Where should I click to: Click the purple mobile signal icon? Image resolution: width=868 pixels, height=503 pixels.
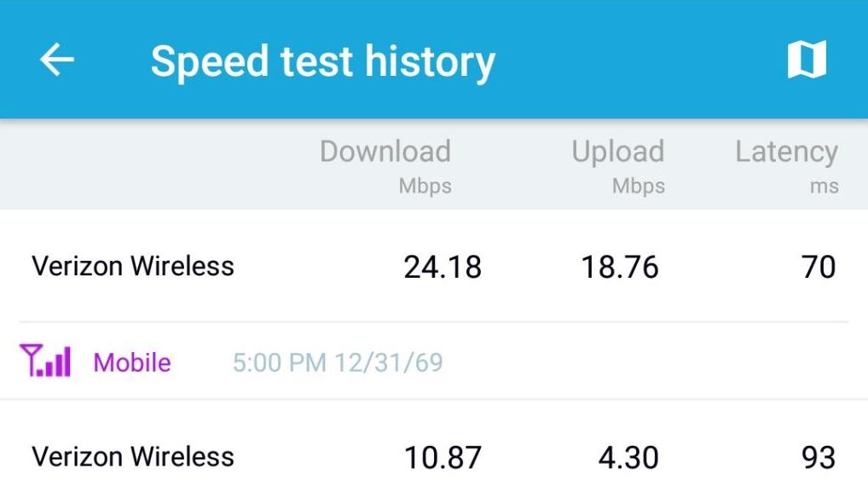45,361
